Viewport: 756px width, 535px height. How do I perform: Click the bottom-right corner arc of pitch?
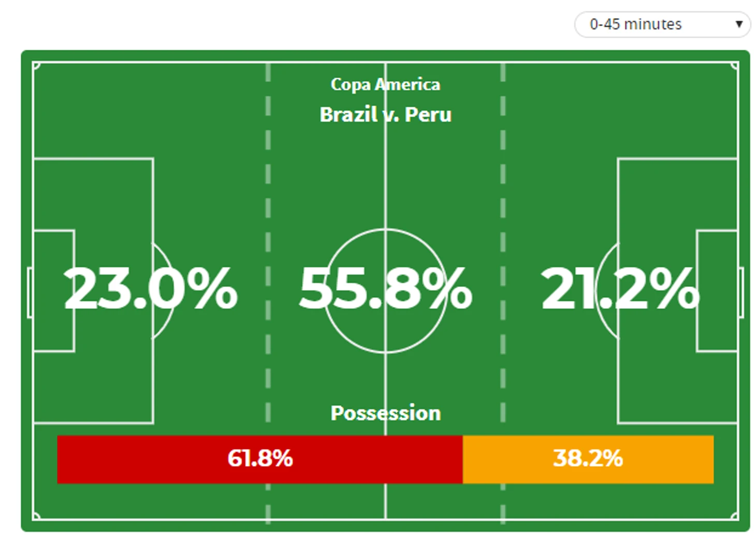coord(735,516)
